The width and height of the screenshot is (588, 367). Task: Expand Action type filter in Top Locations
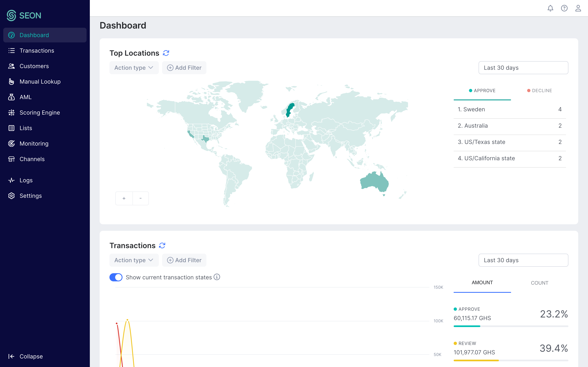coord(134,68)
